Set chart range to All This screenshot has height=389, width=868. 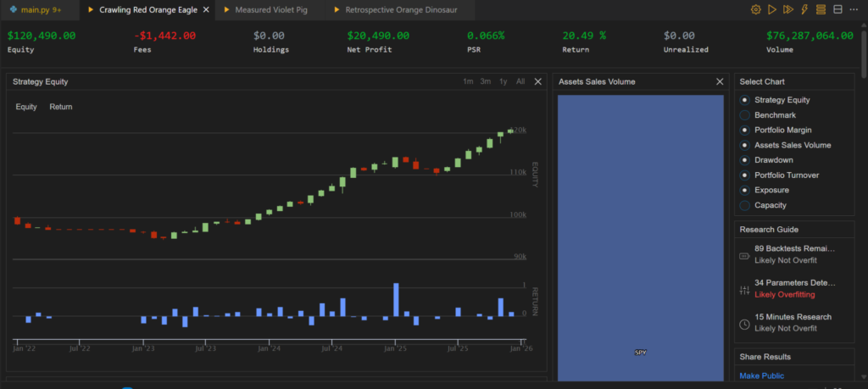pyautogui.click(x=520, y=81)
